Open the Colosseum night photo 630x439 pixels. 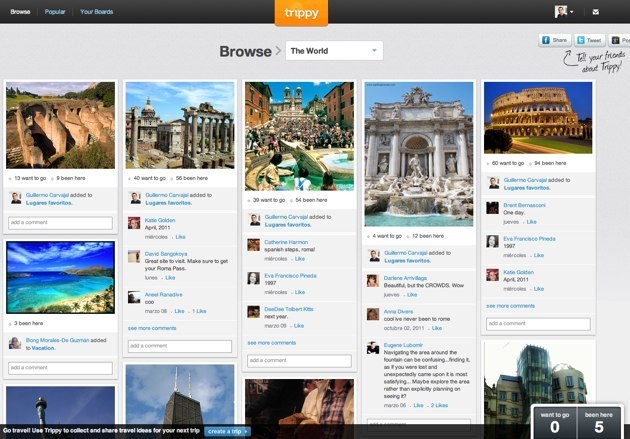(538, 118)
